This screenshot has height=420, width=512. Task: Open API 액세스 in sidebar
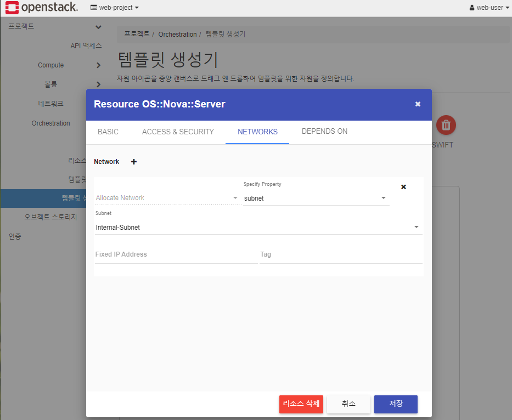click(86, 46)
